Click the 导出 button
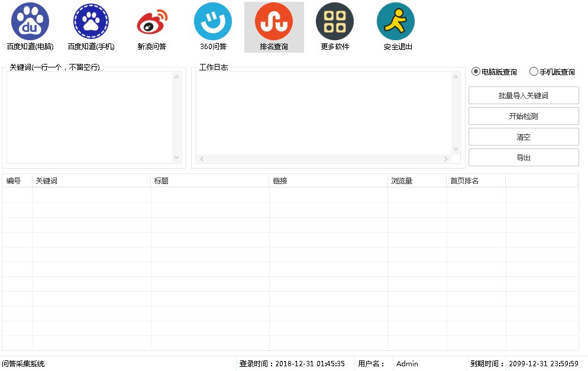 click(524, 157)
